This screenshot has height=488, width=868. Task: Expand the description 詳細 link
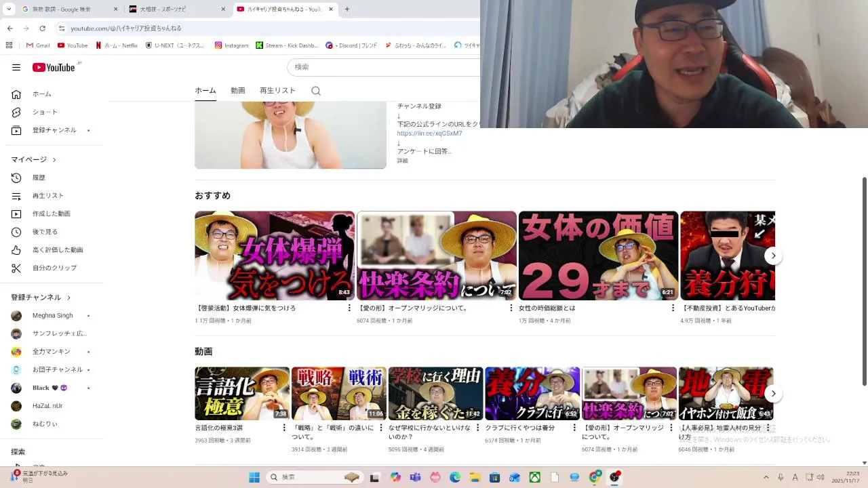403,161
